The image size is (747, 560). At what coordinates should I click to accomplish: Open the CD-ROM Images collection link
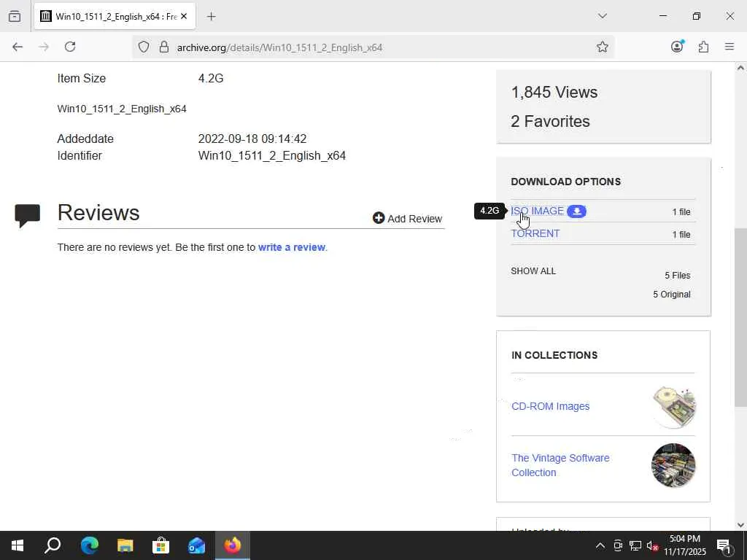point(550,406)
